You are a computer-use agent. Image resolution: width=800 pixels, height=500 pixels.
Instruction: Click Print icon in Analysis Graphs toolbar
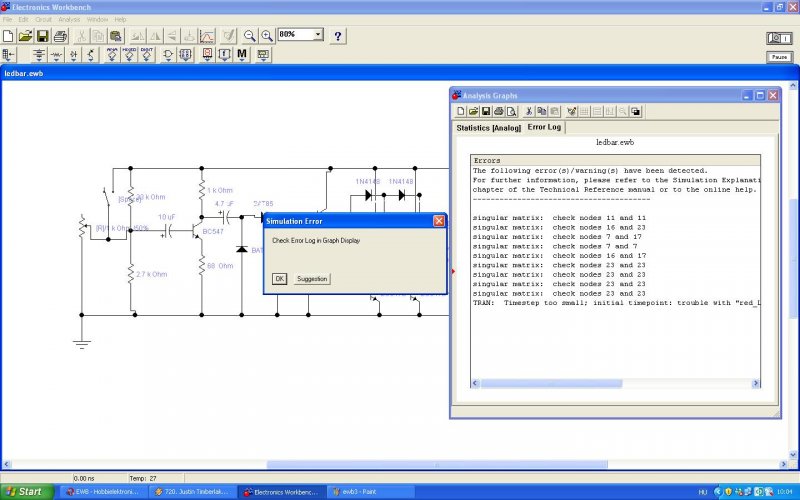coord(498,111)
